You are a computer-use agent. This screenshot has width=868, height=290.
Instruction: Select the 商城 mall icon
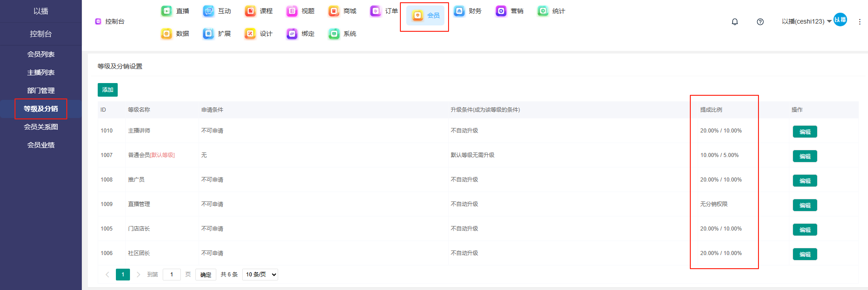click(x=334, y=11)
